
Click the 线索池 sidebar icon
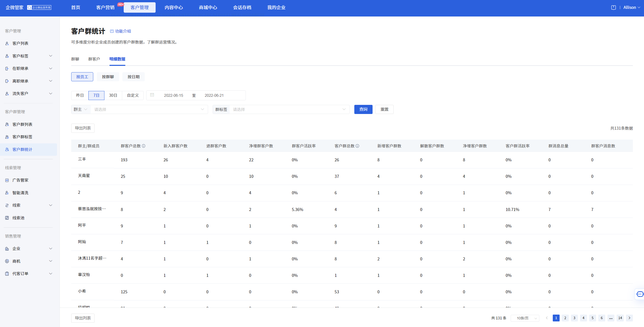pyautogui.click(x=7, y=218)
